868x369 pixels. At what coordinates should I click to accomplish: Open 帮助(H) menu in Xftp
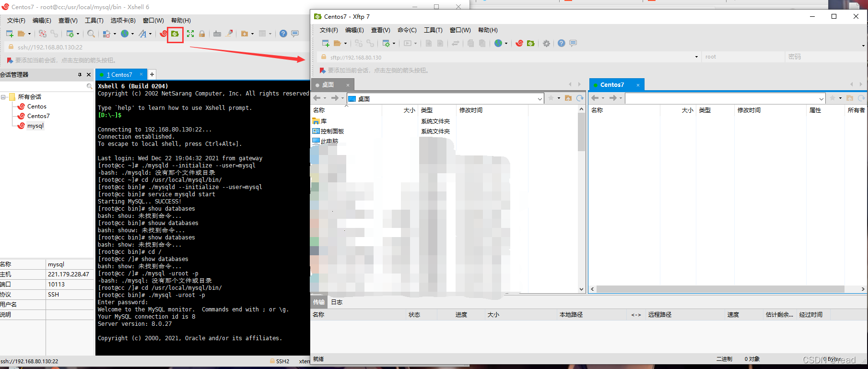coord(488,30)
